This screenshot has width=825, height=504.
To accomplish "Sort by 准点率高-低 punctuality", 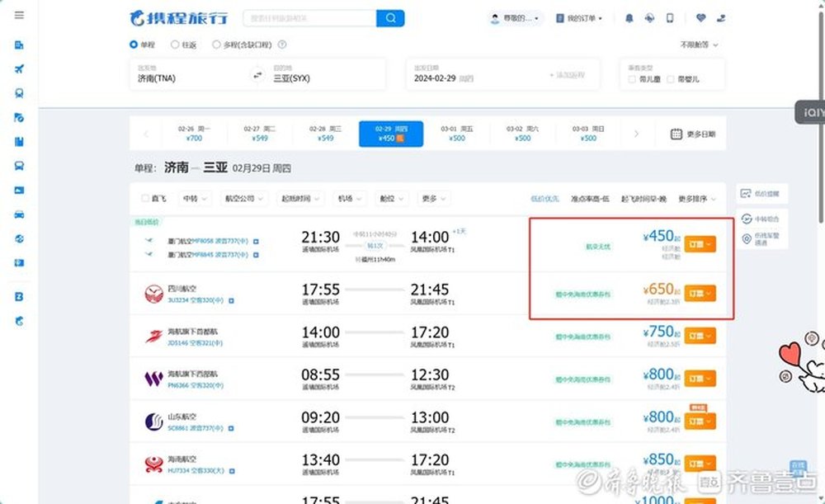I will (590, 199).
